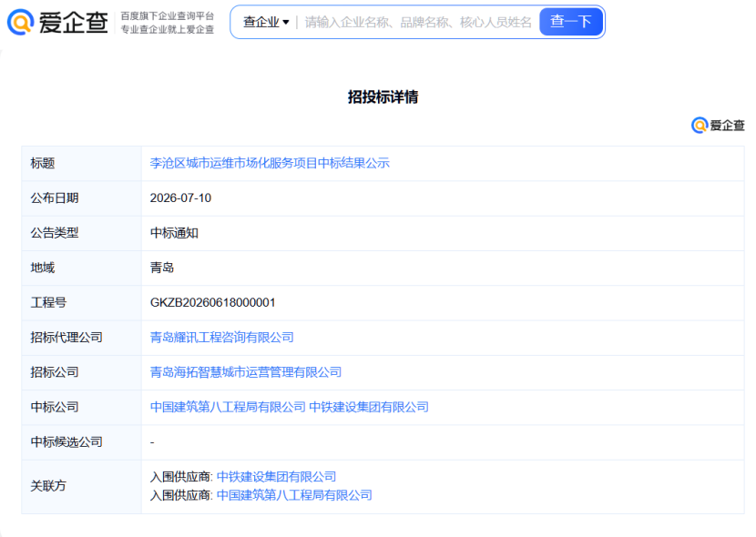
Task: Click the 爱企查 logo icon in header
Action: click(x=21, y=22)
